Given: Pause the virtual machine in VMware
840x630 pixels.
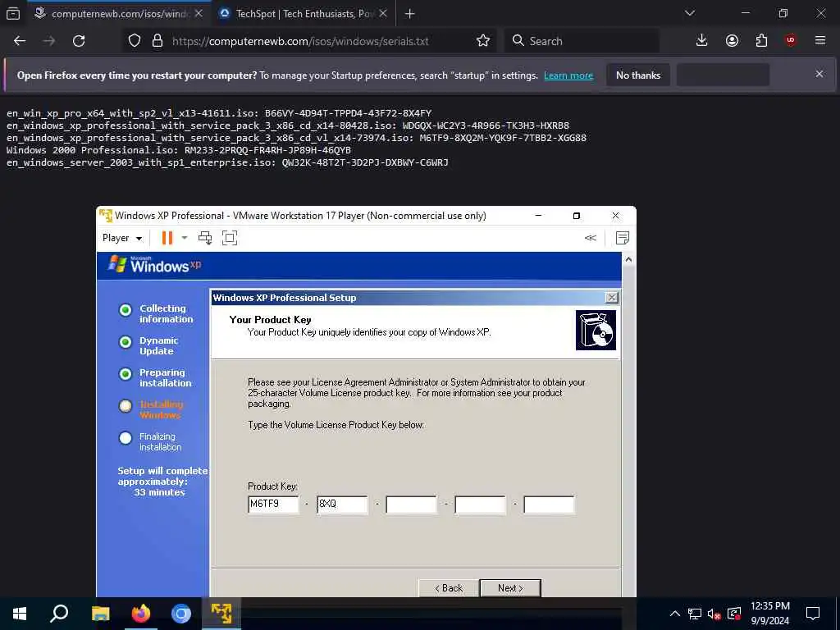Looking at the screenshot, I should pyautogui.click(x=167, y=238).
